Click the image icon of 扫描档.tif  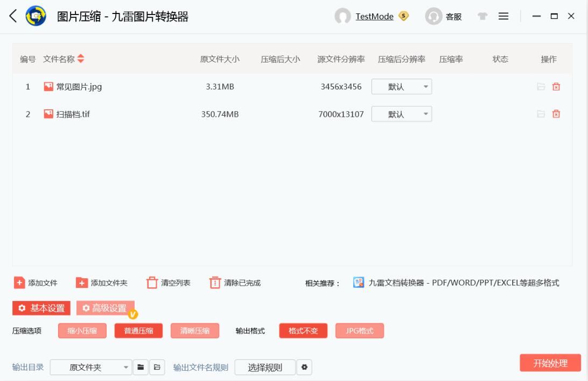pos(48,114)
